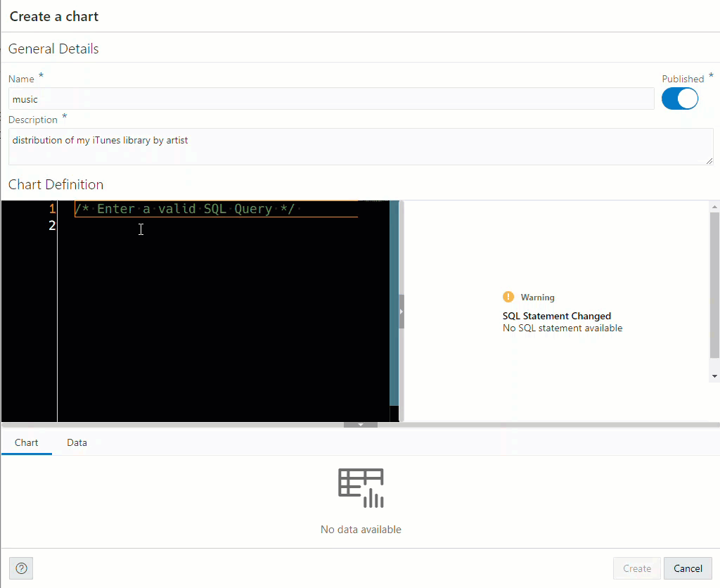Click the SQL Statement Changed message
Viewport: 720px width, 588px height.
[557, 316]
